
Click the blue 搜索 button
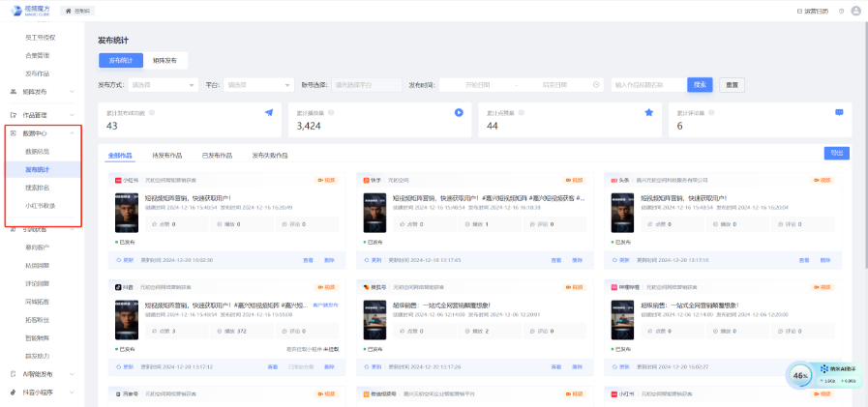(700, 85)
